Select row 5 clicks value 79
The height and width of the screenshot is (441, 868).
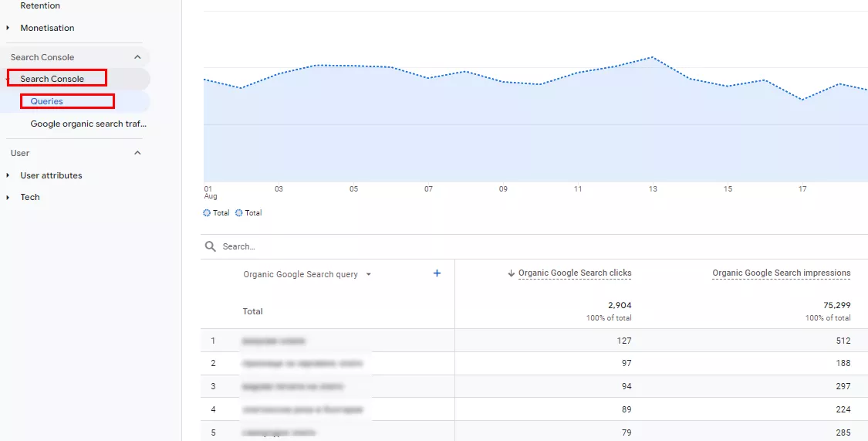[x=626, y=433]
